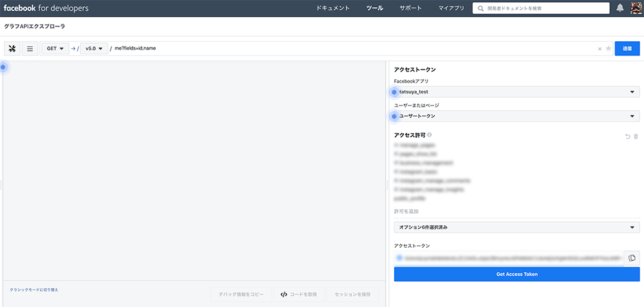Image resolution: width=644 pixels, height=307 pixels.
Task: Click the デバッグ情報をコピー button
Action: click(x=241, y=295)
